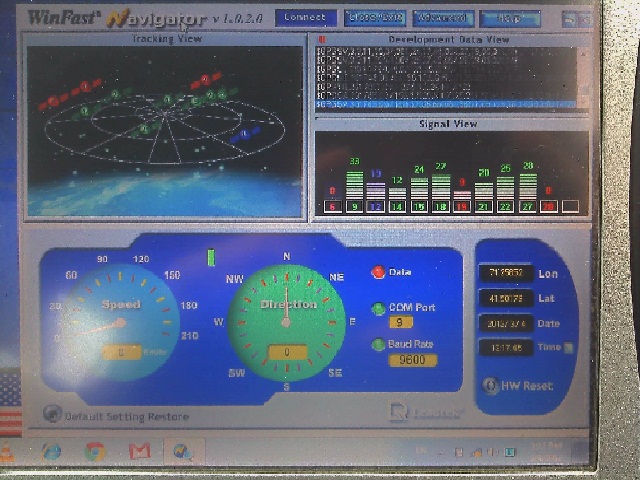Click the Lon coordinate readout
The height and width of the screenshot is (480, 640).
pos(506,273)
